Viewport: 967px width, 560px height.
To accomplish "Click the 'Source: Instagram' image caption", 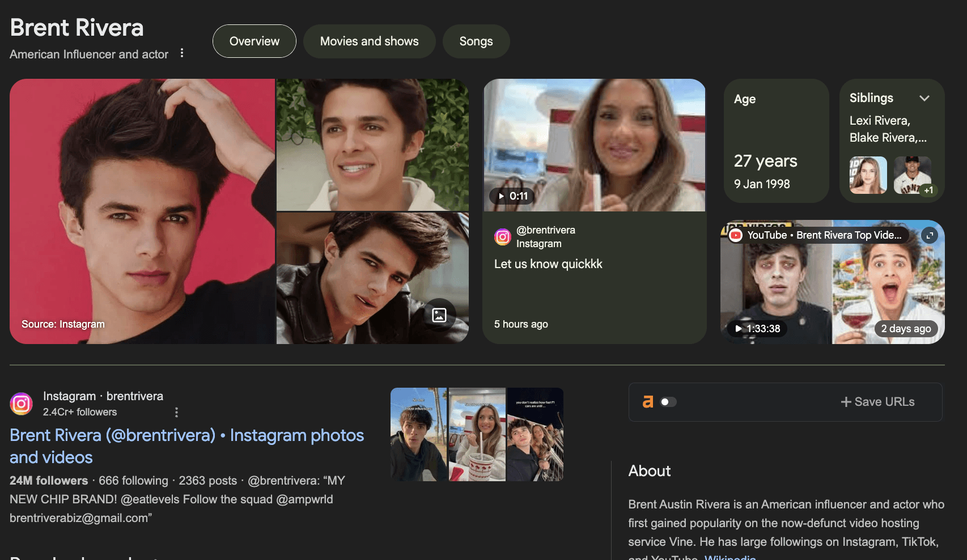I will click(x=63, y=324).
